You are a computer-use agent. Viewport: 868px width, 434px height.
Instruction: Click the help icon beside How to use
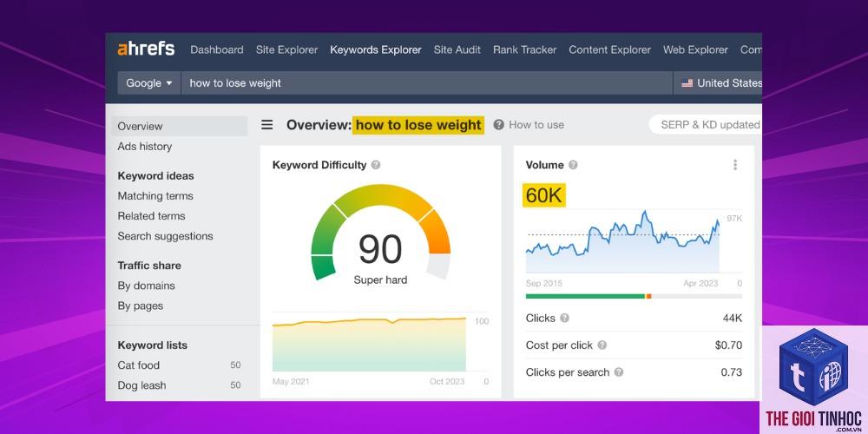pyautogui.click(x=499, y=124)
